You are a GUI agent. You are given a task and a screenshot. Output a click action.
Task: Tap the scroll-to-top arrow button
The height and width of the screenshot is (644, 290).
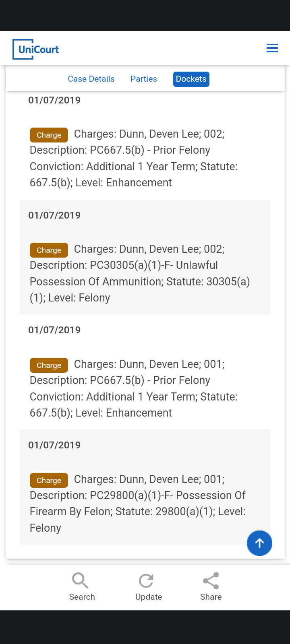[x=259, y=543]
